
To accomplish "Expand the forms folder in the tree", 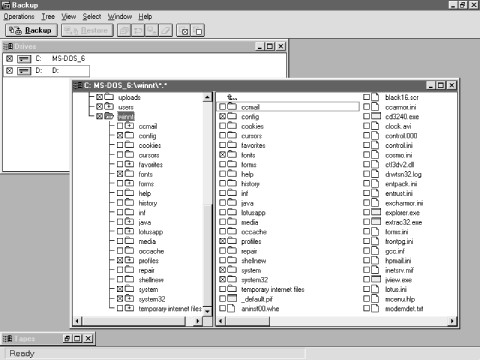I will [129, 183].
